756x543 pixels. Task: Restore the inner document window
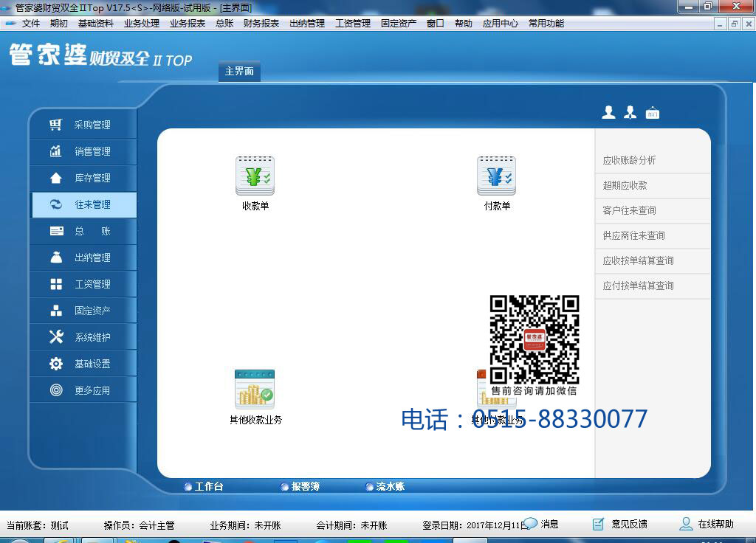735,24
